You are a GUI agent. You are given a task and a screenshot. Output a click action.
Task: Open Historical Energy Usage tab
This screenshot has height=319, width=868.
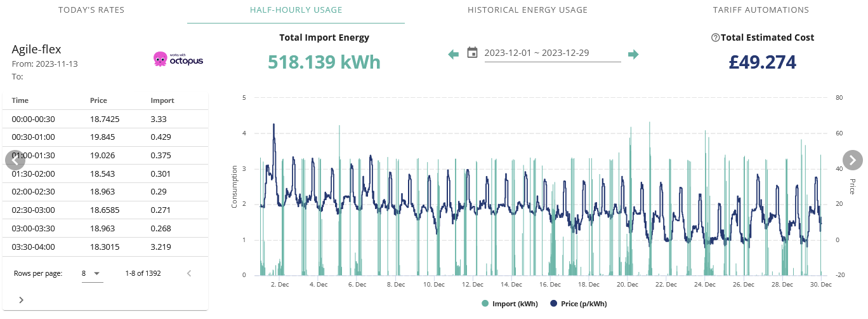pos(527,10)
